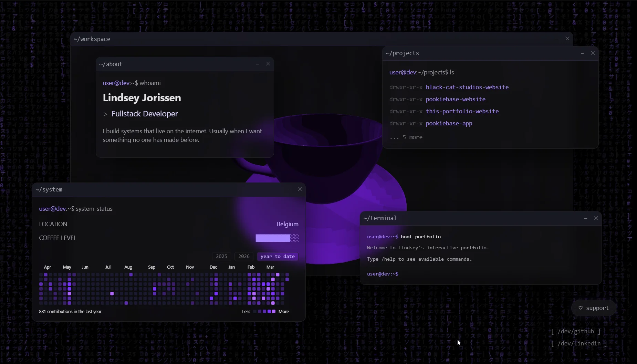Screen dimensions: 637x364
Task: Select the 2025 contributions filter
Action: coord(221,256)
